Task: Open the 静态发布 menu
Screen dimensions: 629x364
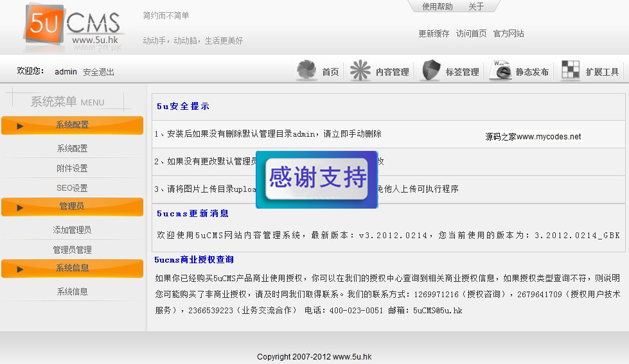Action: pyautogui.click(x=532, y=72)
